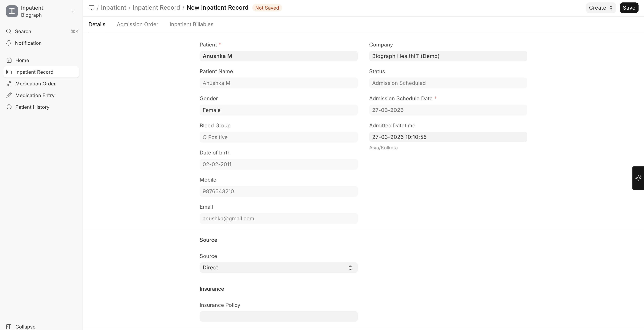Expand the workspace switcher chevron

pos(73,11)
